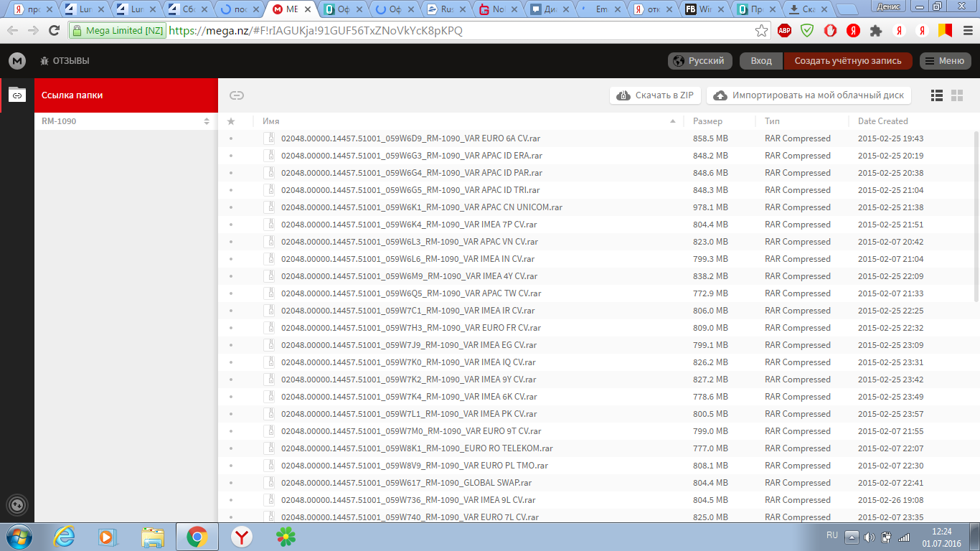This screenshot has height=551, width=980.
Task: Click the file list vertical scrollbar
Action: click(976, 215)
